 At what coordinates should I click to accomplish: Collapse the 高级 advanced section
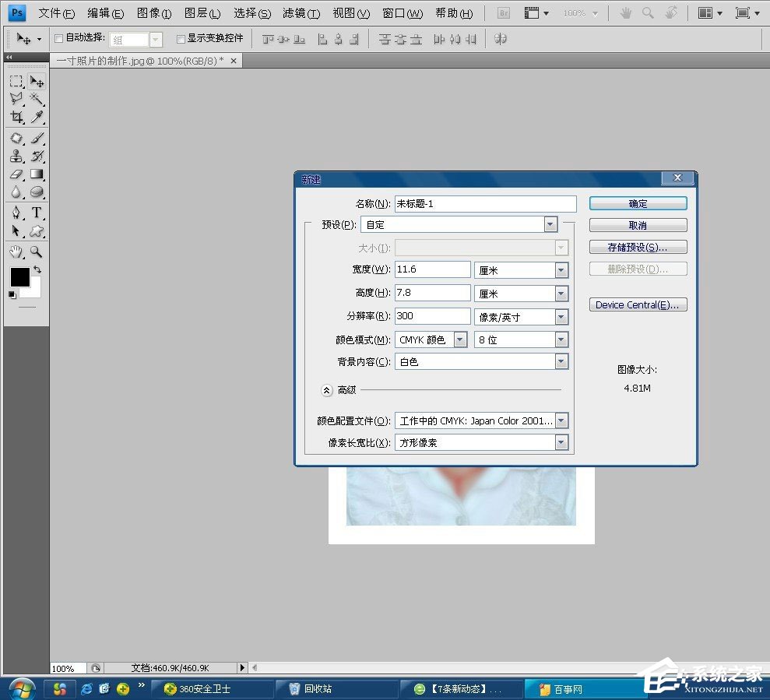pos(327,390)
